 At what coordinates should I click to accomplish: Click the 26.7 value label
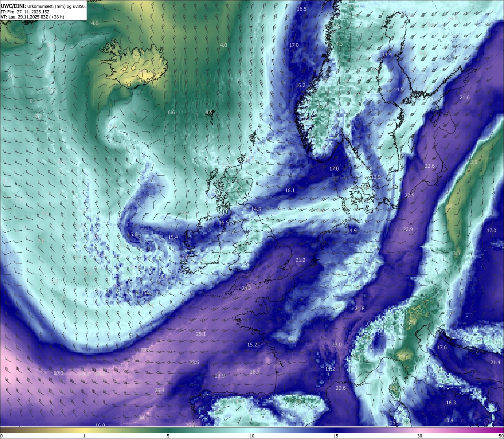pos(255,372)
